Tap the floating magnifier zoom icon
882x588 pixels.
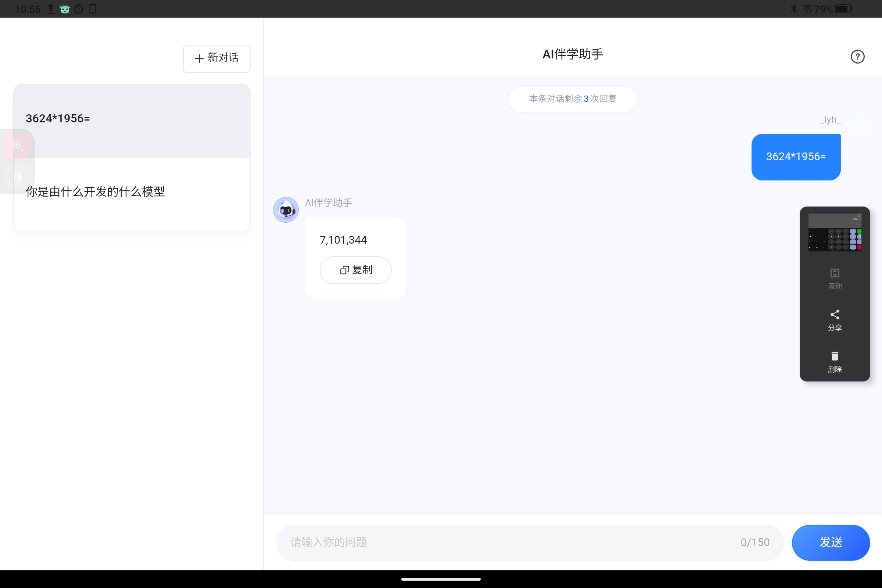[x=18, y=146]
